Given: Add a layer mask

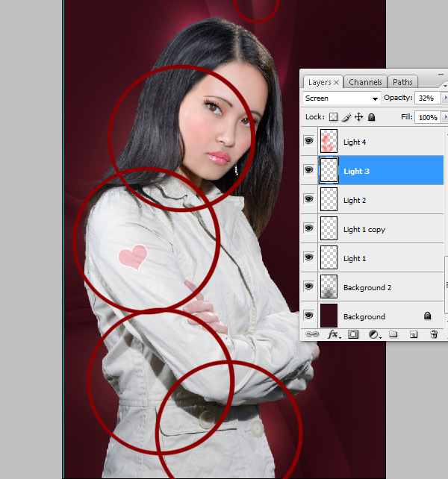Looking at the screenshot, I should tap(353, 334).
